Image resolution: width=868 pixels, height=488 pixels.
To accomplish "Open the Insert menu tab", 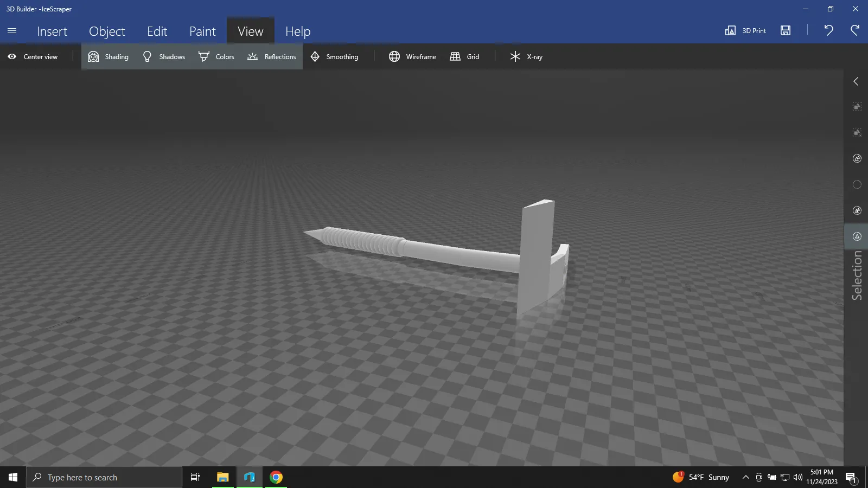I will tap(52, 31).
